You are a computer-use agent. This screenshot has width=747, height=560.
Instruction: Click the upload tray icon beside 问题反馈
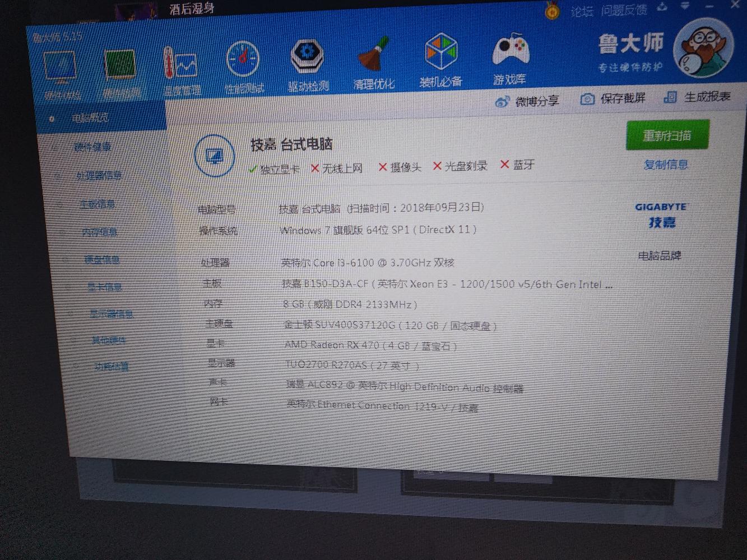[662, 7]
